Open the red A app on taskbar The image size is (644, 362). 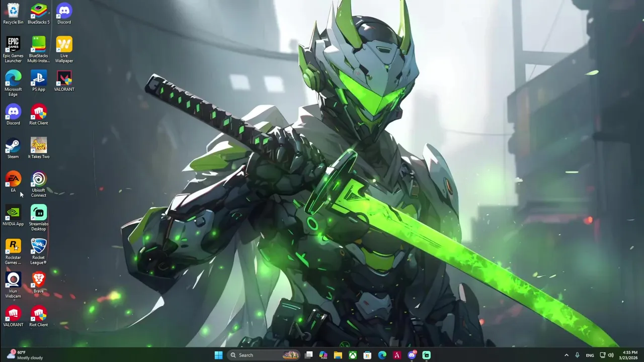397,355
